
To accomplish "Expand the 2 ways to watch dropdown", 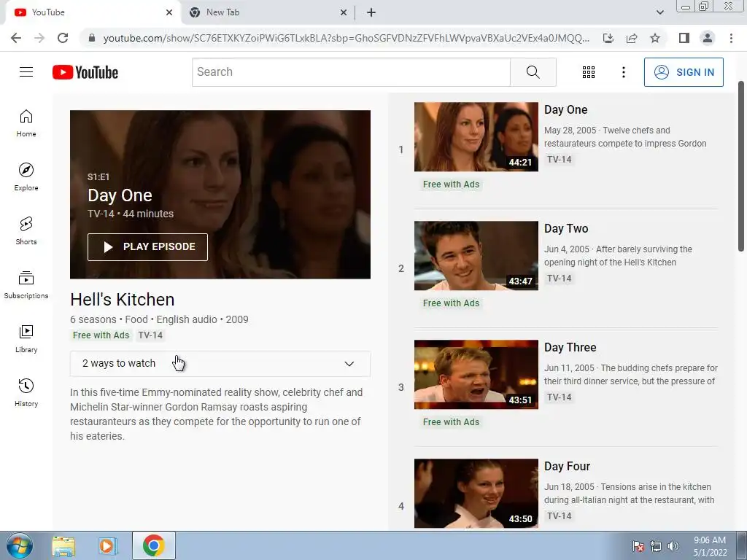I will point(220,363).
